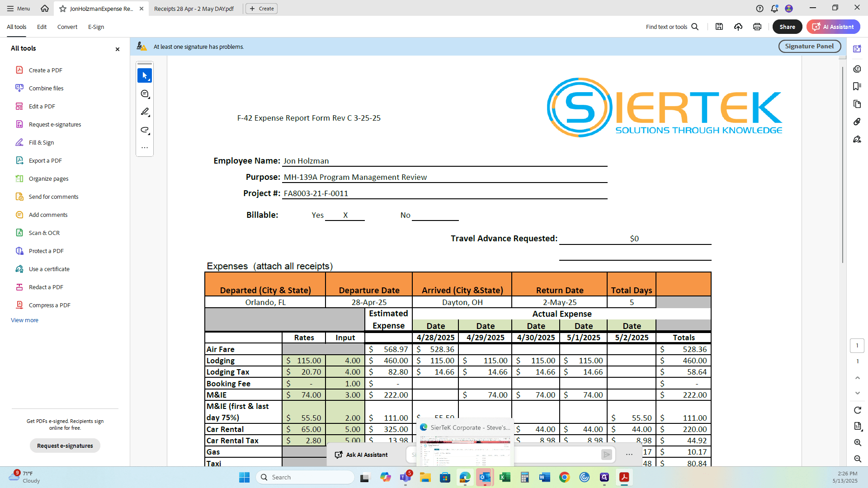Choose Create a PDF tool

click(45, 70)
